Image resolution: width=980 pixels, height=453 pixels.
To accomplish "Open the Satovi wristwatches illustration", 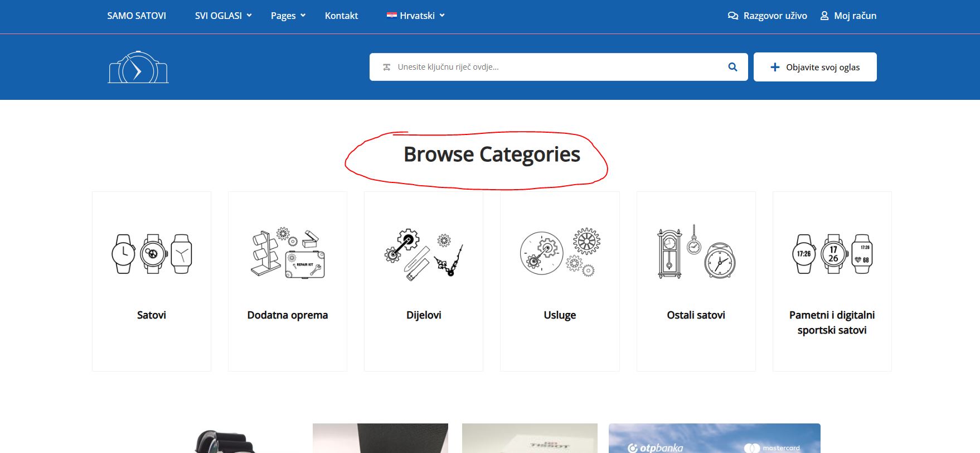I will tap(152, 254).
